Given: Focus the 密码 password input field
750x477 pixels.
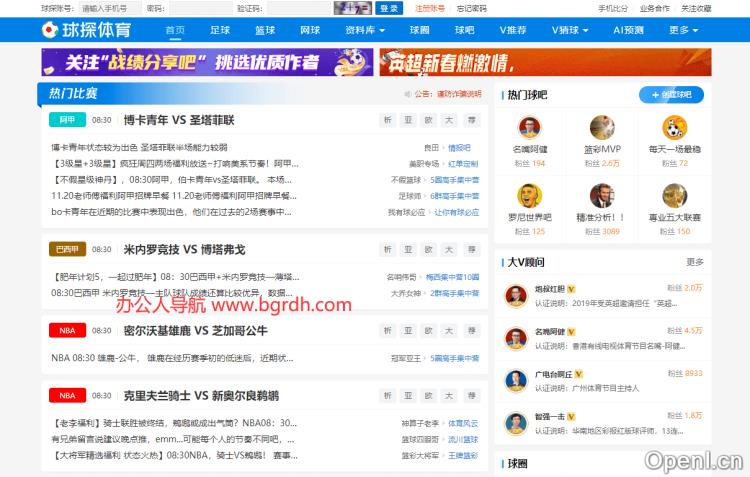Looking at the screenshot, I should pyautogui.click(x=201, y=8).
